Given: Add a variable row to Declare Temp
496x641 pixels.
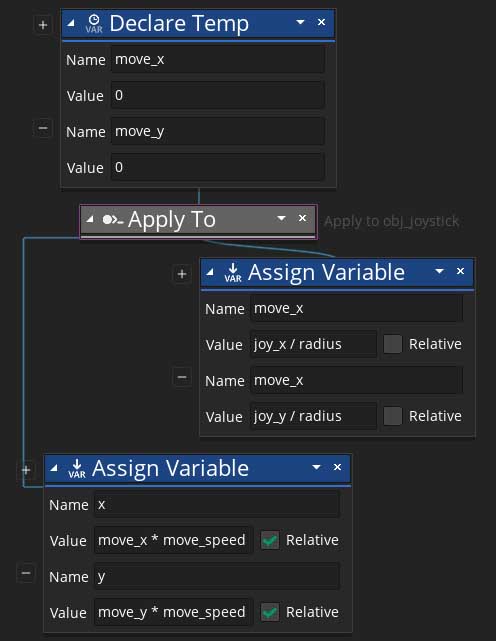Looking at the screenshot, I should pyautogui.click(x=43, y=25).
